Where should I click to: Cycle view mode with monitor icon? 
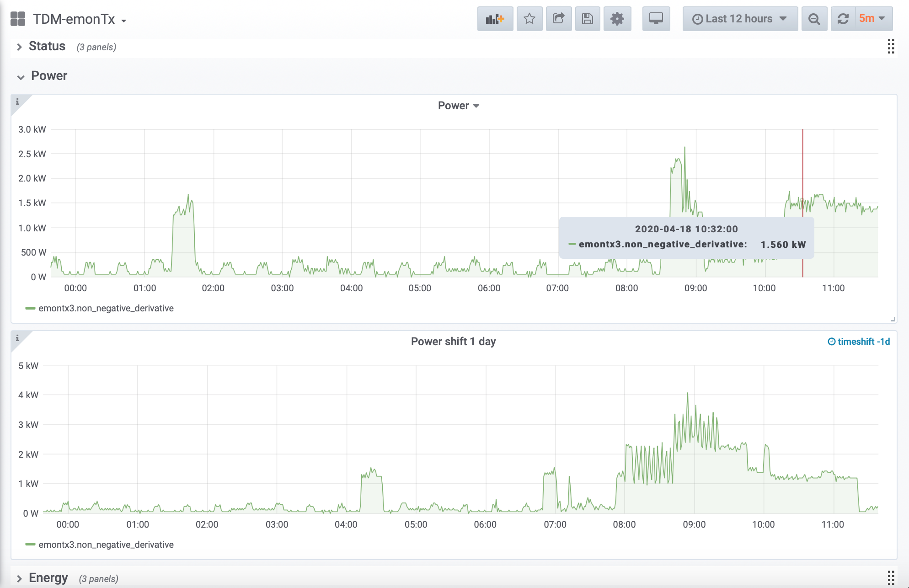pyautogui.click(x=656, y=19)
